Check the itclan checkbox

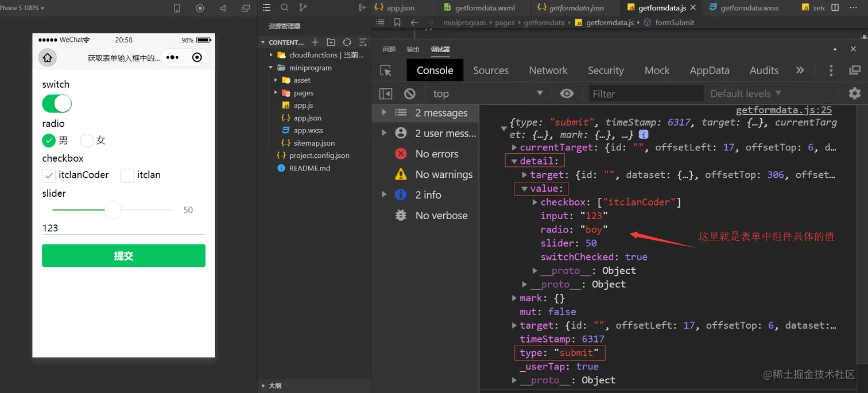point(127,175)
